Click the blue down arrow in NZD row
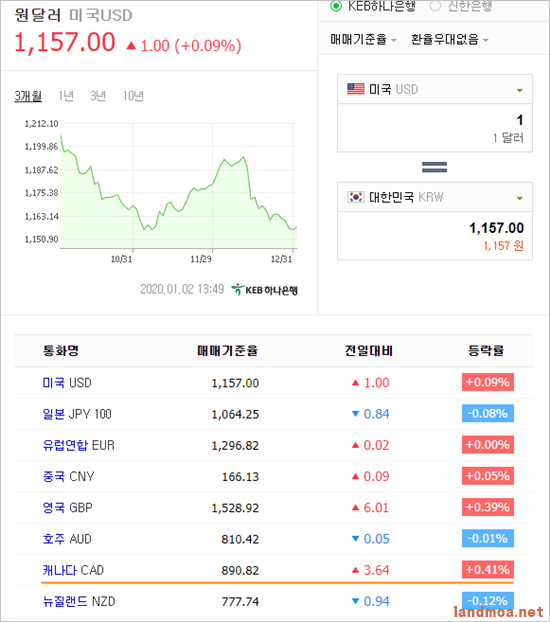Screen dimensions: 550x622 click(x=356, y=601)
